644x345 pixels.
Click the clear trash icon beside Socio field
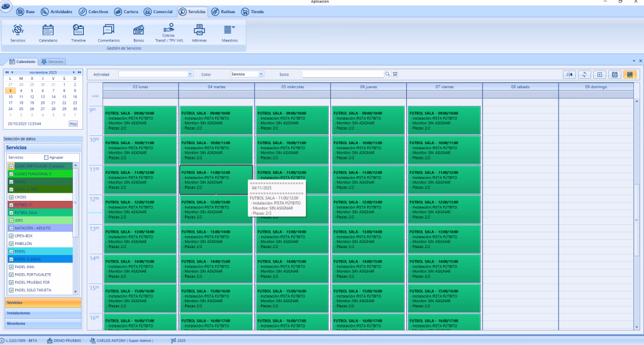[395, 74]
